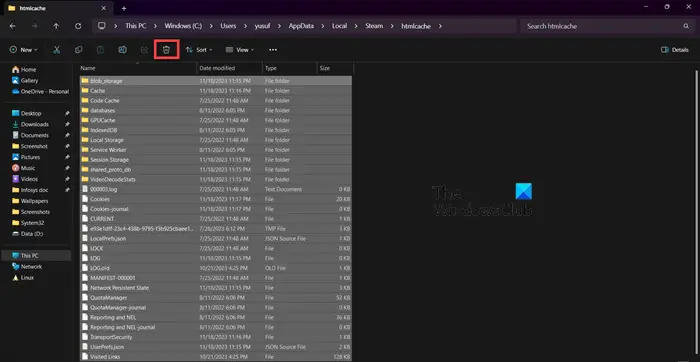
Task: Click the Delete trash icon in toolbar
Action: 167,50
